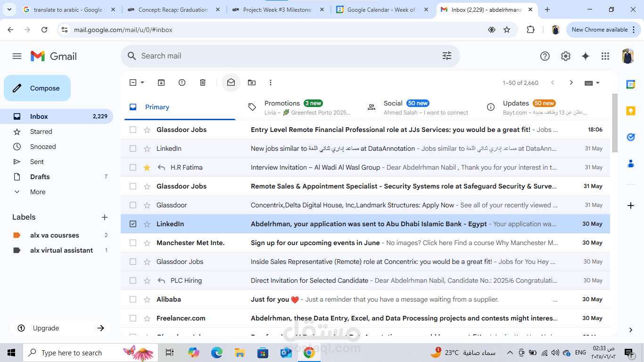Click Windows Type here to search box
Image resolution: width=644 pixels, height=362 pixels.
click(x=90, y=353)
